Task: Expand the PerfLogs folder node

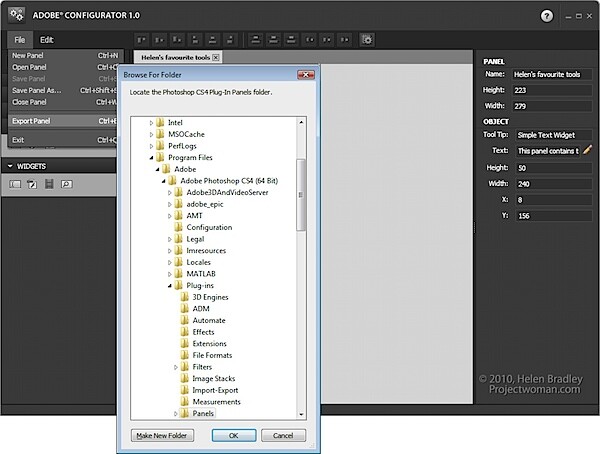Action: click(x=151, y=146)
